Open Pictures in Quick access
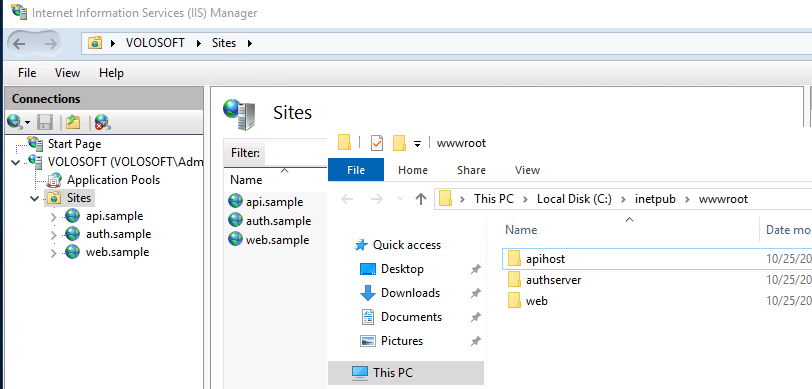This screenshot has height=389, width=812. point(402,341)
